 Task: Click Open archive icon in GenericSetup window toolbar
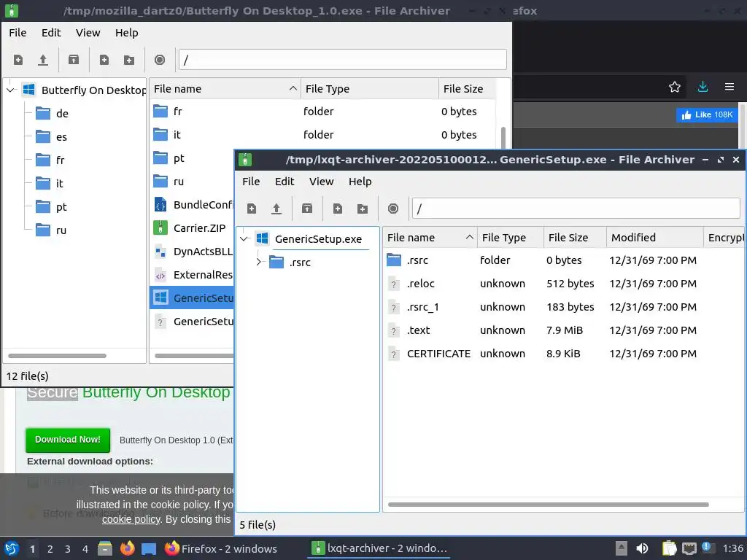pyautogui.click(x=276, y=209)
